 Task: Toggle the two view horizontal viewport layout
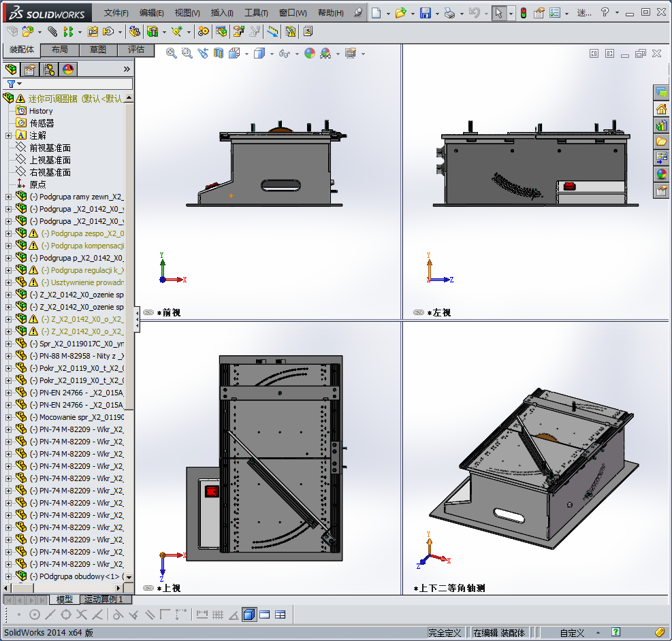(264, 614)
